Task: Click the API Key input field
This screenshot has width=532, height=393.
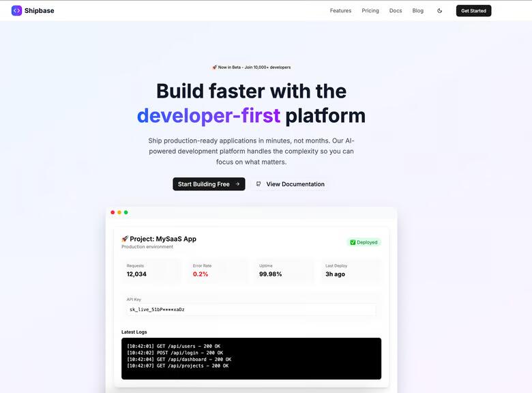Action: click(x=251, y=310)
